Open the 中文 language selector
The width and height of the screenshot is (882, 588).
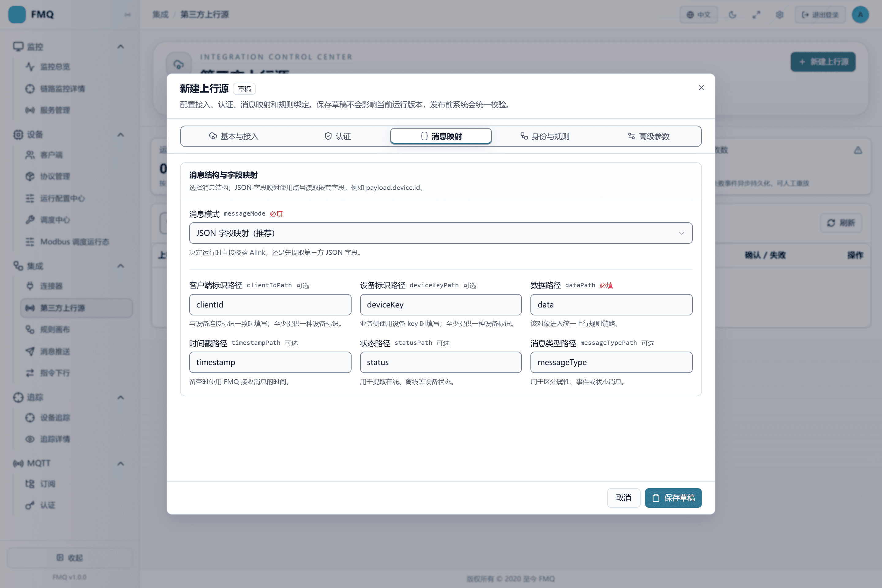[x=698, y=15]
